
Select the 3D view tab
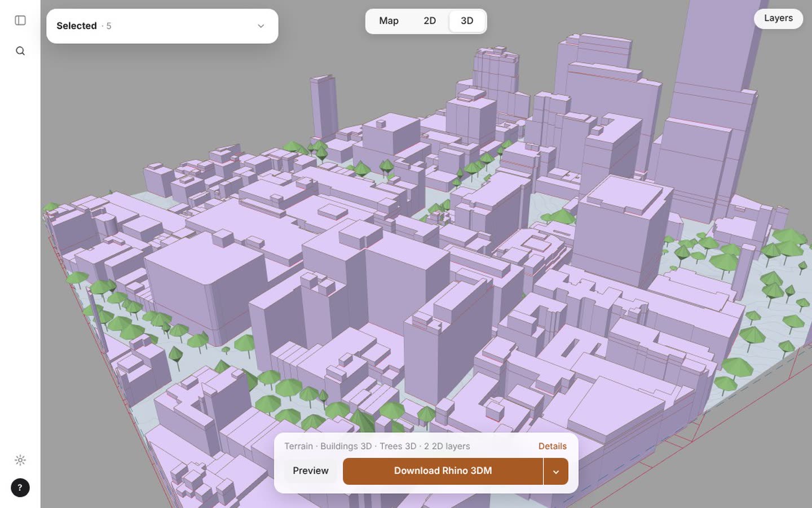point(467,21)
